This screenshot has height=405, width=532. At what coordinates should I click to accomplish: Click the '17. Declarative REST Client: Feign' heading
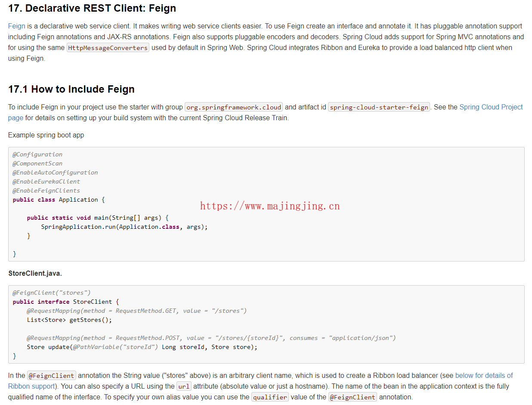coord(92,8)
